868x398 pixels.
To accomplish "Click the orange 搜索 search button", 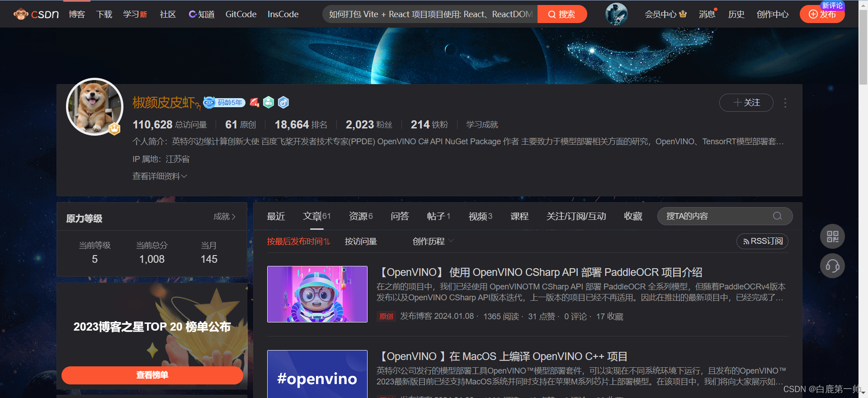I will (x=562, y=14).
